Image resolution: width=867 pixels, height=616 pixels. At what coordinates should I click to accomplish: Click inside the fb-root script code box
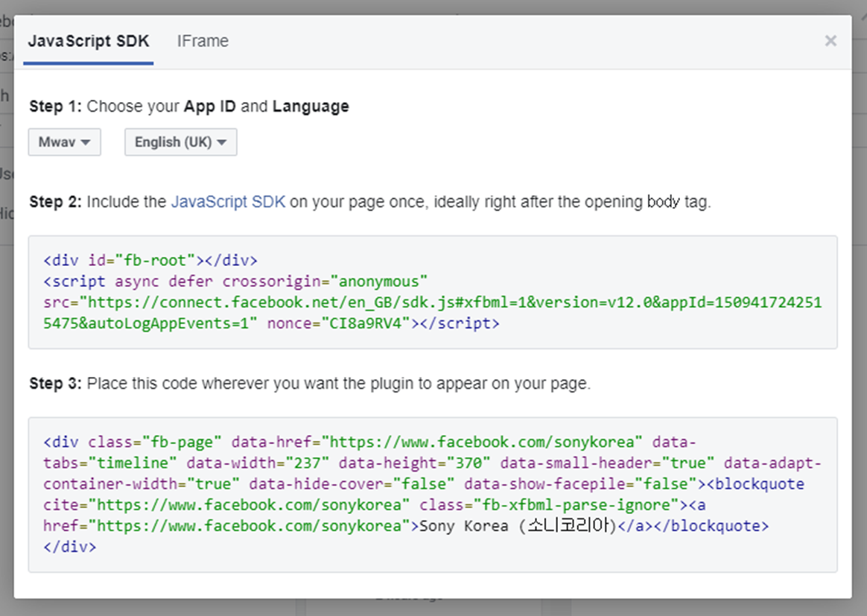point(433,292)
